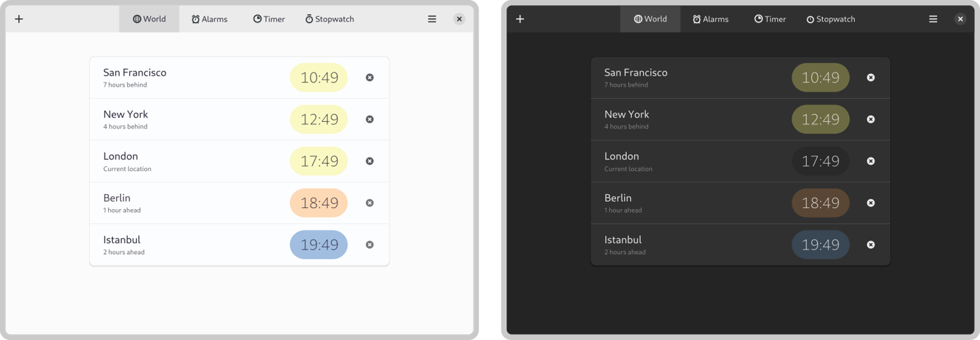Image resolution: width=980 pixels, height=340 pixels.
Task: Select the New York row in the dark window
Action: click(x=691, y=119)
